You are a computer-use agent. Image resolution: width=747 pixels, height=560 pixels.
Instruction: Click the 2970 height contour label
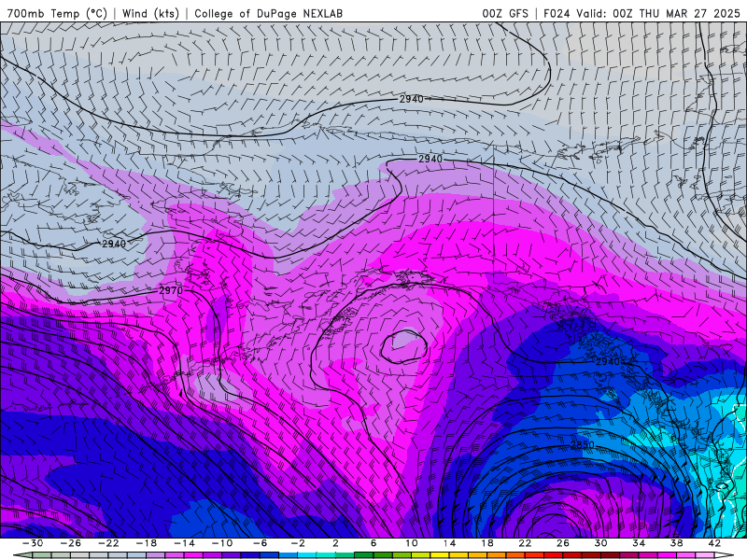coord(171,290)
